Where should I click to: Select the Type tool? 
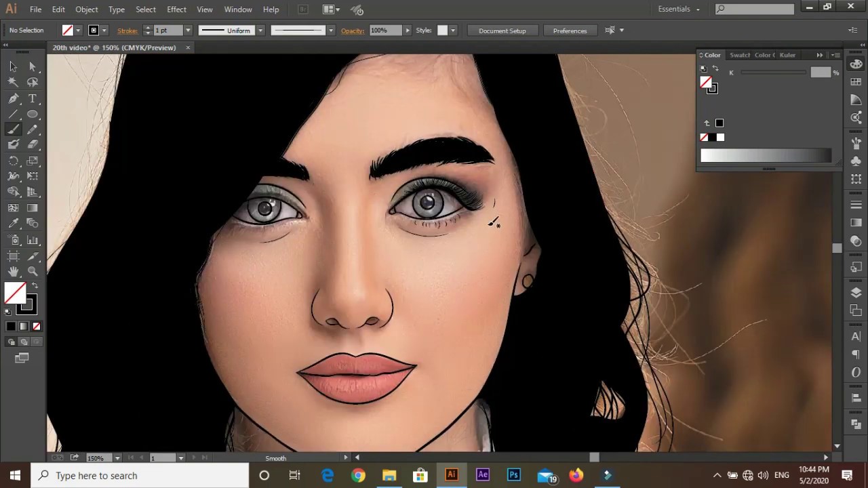[x=33, y=99]
